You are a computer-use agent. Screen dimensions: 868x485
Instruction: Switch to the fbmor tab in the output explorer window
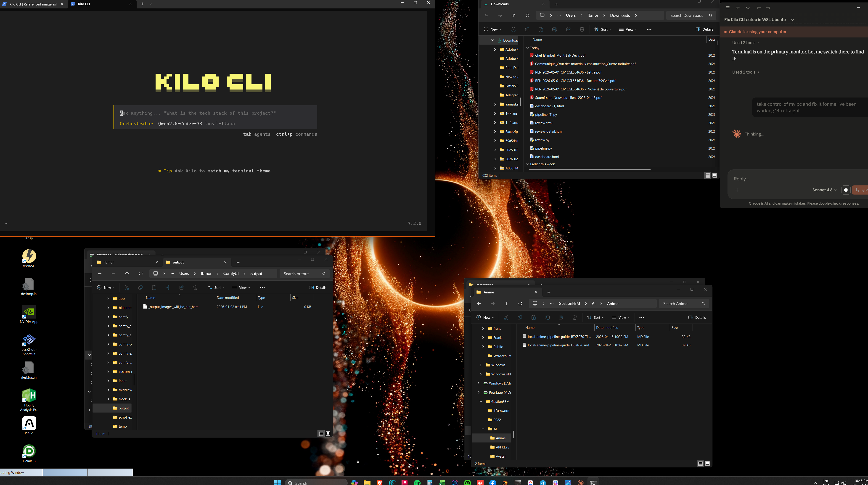[109, 262]
